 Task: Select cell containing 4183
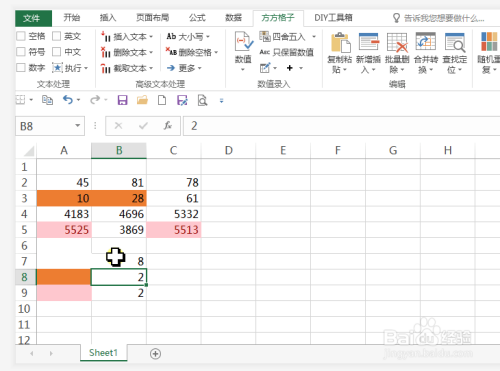pos(64,214)
